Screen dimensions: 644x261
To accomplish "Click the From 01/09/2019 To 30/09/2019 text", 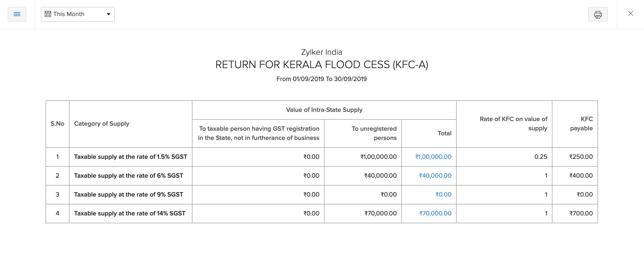I will click(322, 78).
